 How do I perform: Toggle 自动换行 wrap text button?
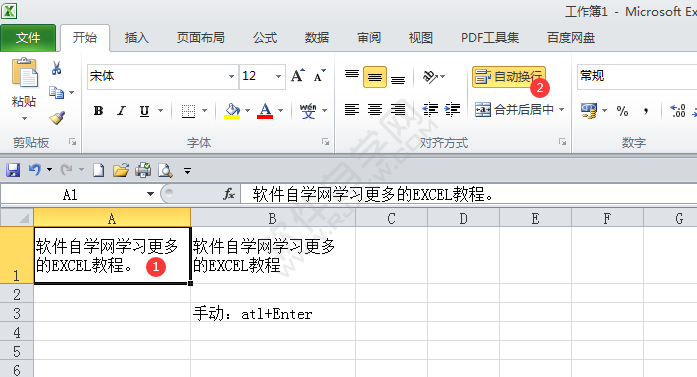[509, 77]
